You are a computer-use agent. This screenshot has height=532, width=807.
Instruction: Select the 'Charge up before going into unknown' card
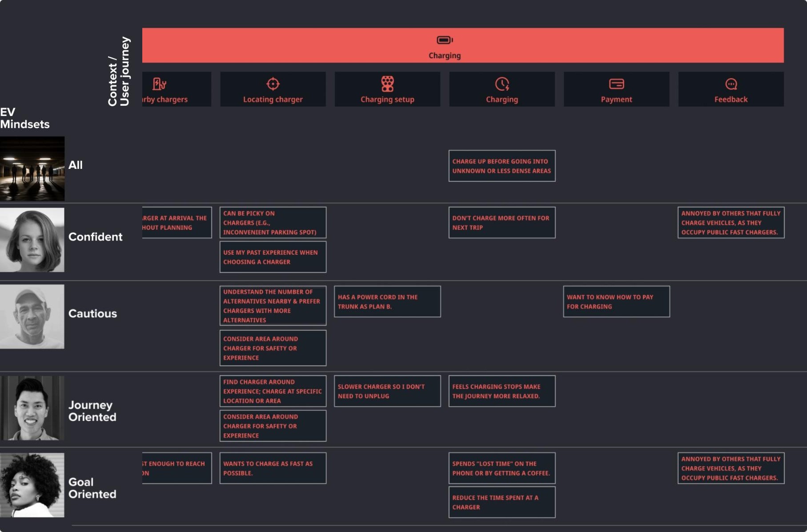(502, 166)
